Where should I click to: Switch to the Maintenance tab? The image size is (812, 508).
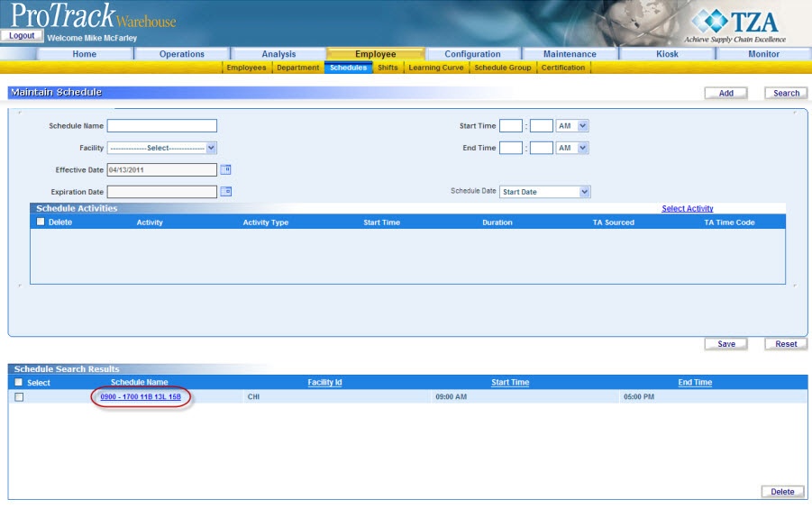point(570,54)
